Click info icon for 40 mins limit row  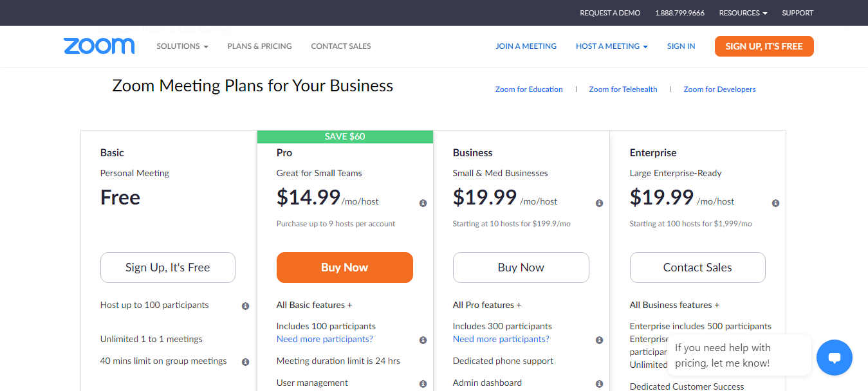click(245, 362)
